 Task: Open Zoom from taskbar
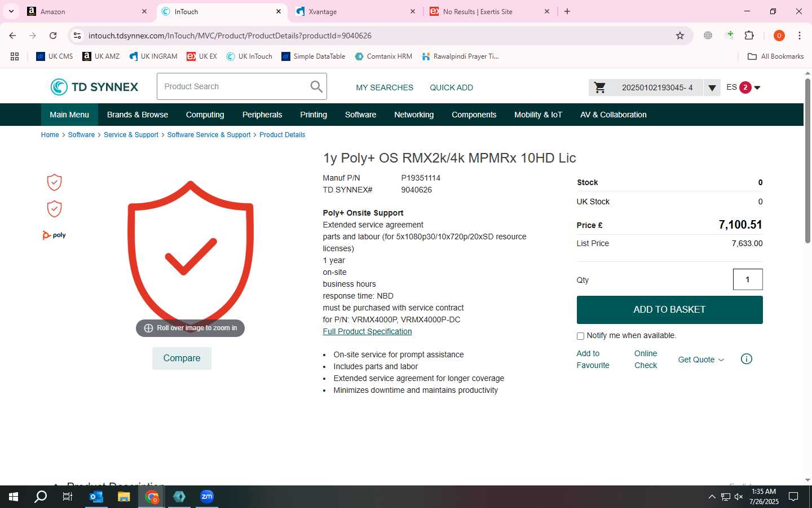pyautogui.click(x=207, y=497)
